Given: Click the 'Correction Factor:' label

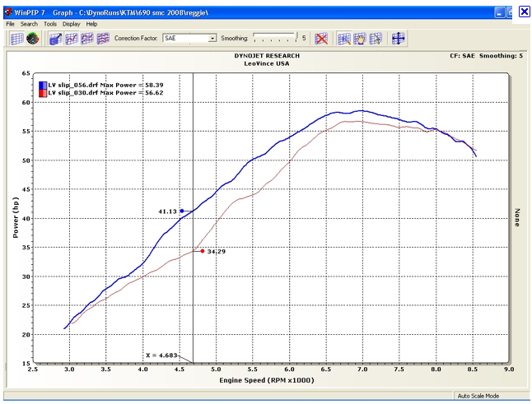Looking at the screenshot, I should pos(136,39).
